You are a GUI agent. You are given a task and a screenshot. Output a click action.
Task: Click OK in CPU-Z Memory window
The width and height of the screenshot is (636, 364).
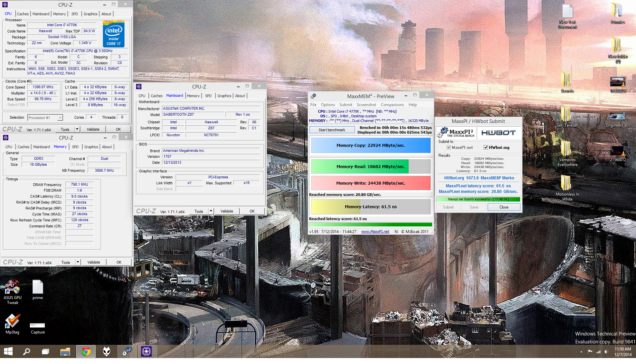119,262
